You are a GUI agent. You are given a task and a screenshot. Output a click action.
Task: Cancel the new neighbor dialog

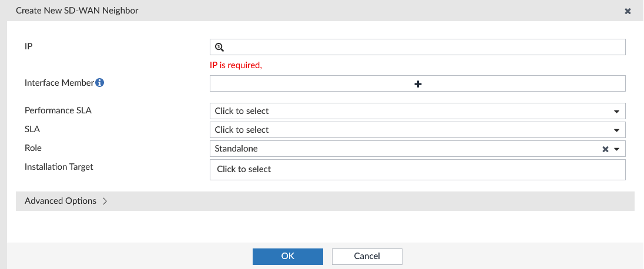coord(367,256)
